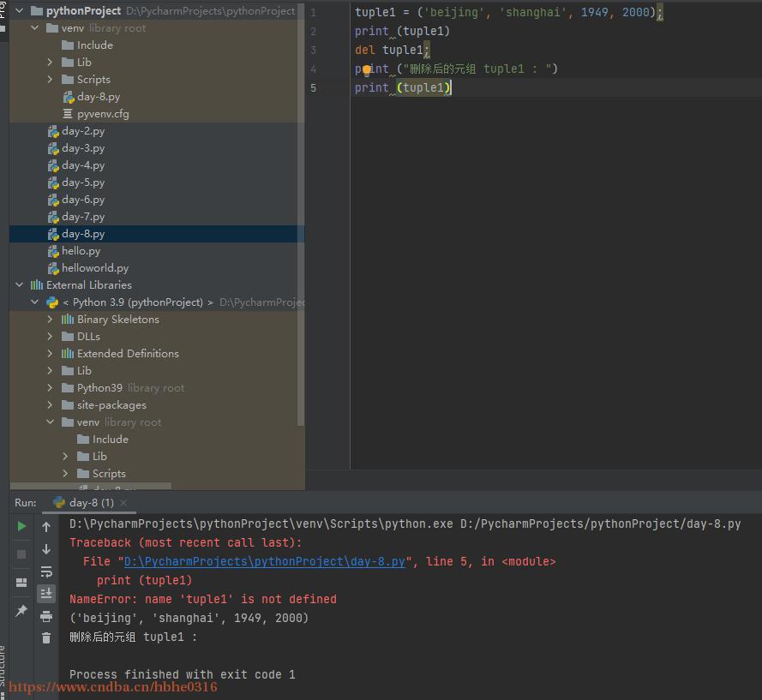The image size is (762, 700).
Task: Click the Restore Layout icon in Run panel
Action: (21, 583)
